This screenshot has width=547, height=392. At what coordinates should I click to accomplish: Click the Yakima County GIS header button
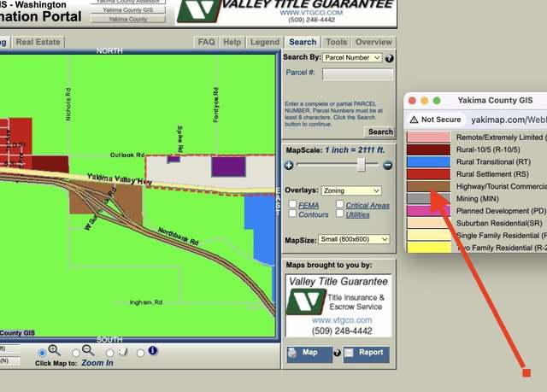128,10
